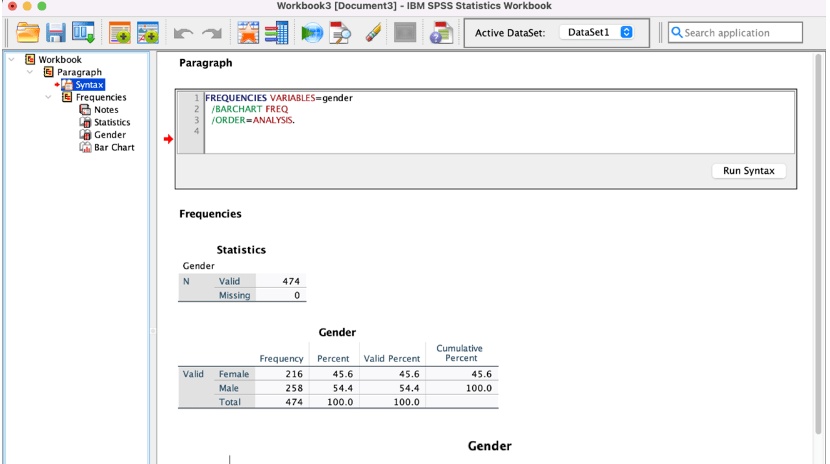Click the paintbrush icon in toolbar
Image resolution: width=830 pixels, height=464 pixels.
click(373, 33)
